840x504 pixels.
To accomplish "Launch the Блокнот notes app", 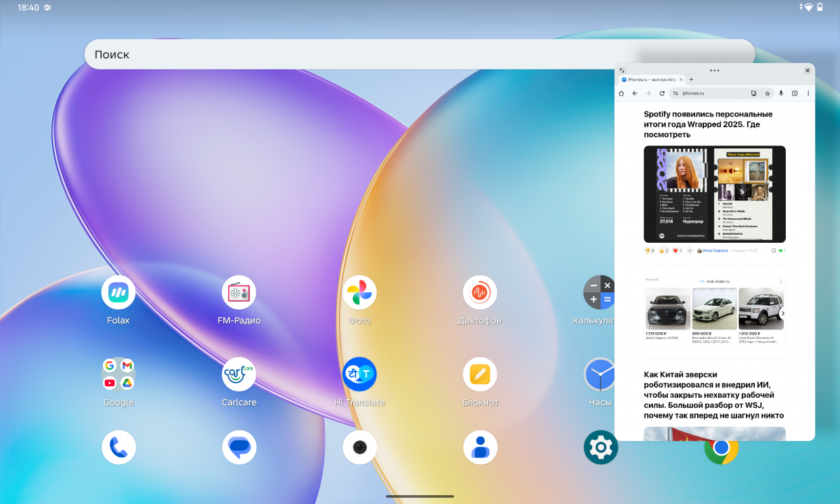I will pyautogui.click(x=480, y=374).
